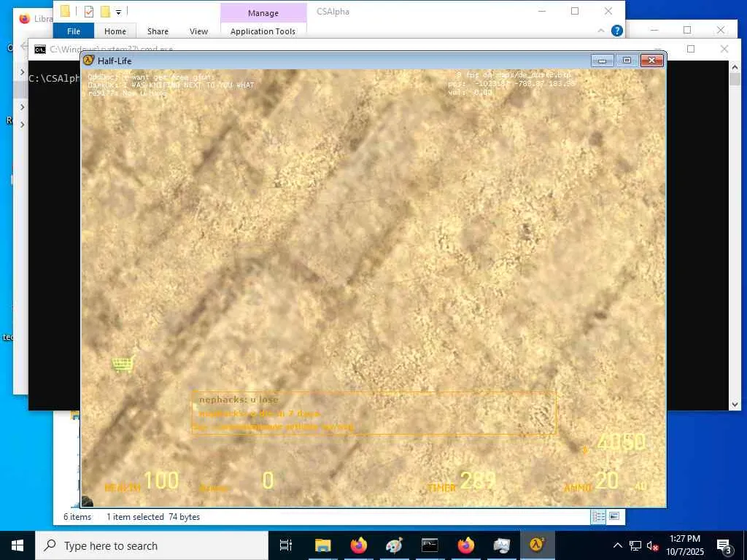Click the "1 item selected 74 bytes" status text

153,517
